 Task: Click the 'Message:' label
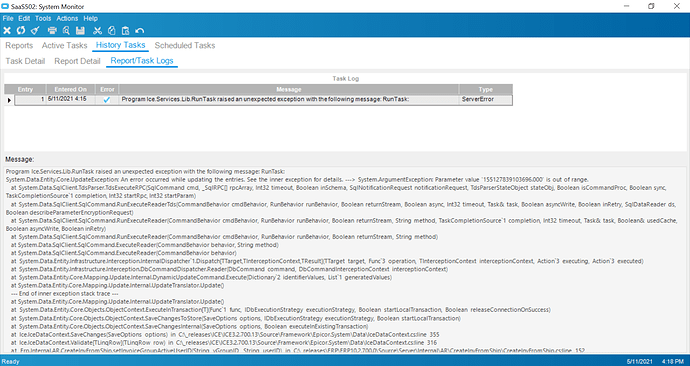pos(19,159)
